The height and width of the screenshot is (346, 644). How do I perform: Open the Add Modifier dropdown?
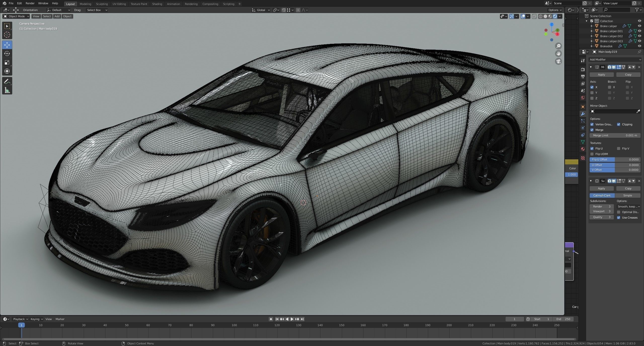click(x=615, y=60)
